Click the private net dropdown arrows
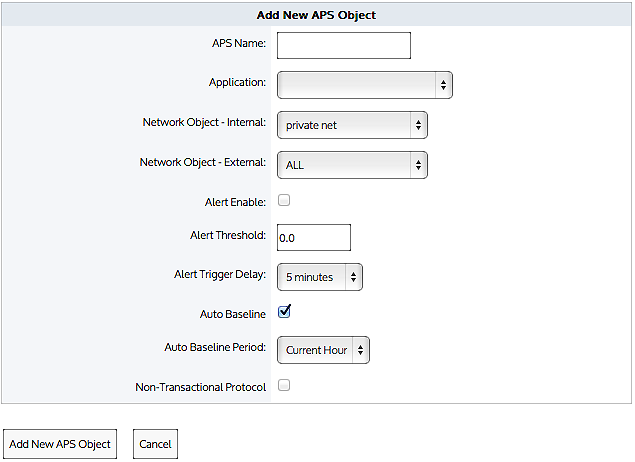The image size is (635, 462). coord(418,125)
